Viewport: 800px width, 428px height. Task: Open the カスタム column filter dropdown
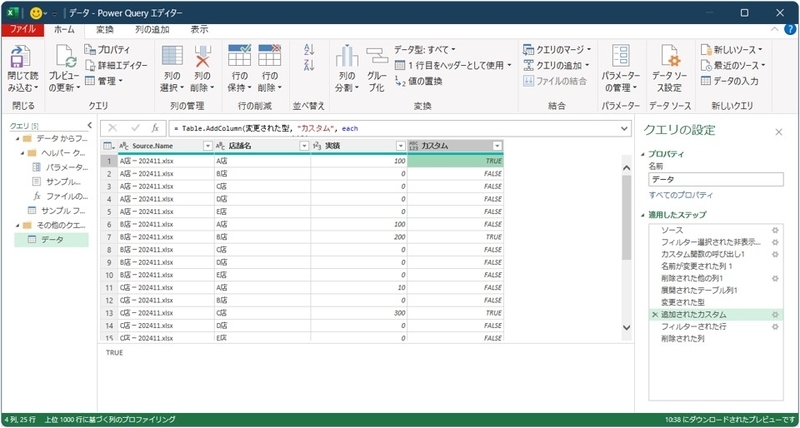click(x=497, y=146)
